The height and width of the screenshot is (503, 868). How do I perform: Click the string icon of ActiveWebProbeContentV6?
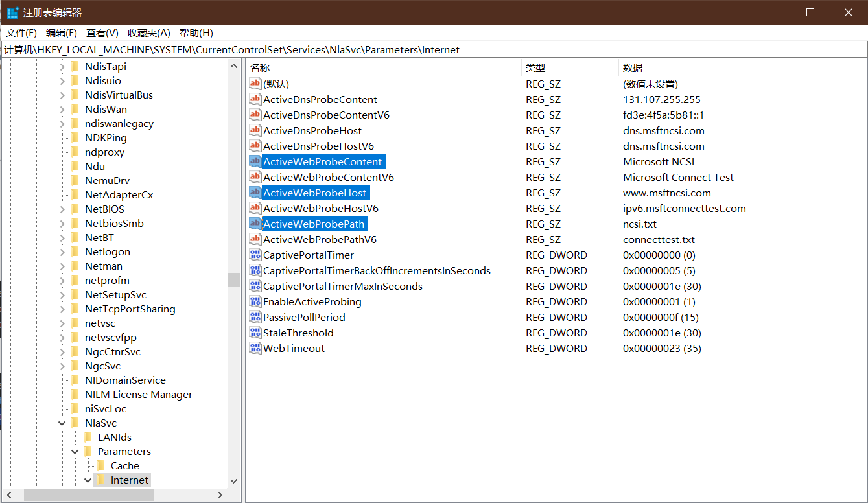[x=255, y=177]
